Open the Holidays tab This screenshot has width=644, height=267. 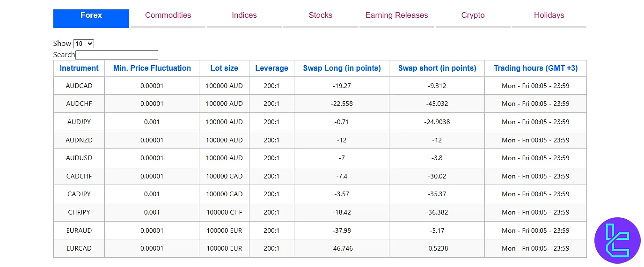pos(549,15)
